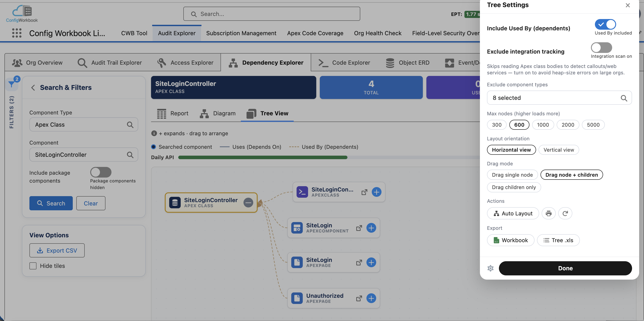Image resolution: width=644 pixels, height=321 pixels.
Task: Open SiteLogin APEXPAGE external link icon
Action: point(359,262)
